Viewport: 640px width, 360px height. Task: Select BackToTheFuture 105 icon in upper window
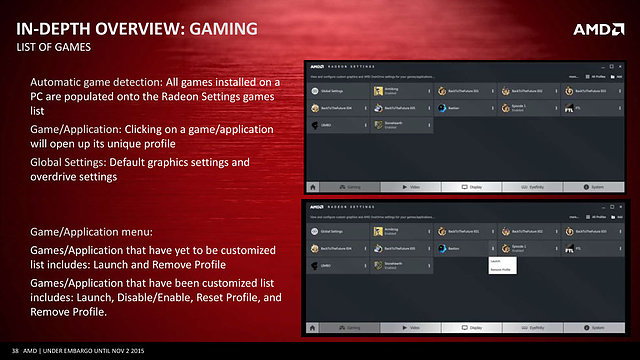coord(378,108)
